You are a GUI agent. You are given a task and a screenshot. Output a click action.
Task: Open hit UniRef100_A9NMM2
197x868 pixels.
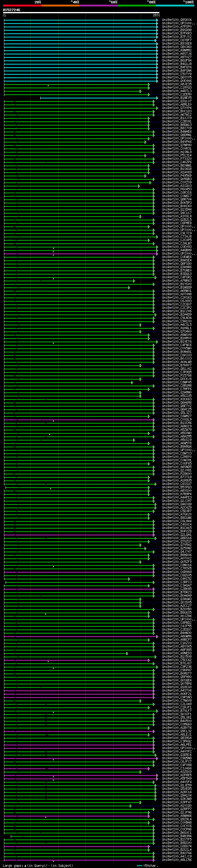tap(177, 50)
